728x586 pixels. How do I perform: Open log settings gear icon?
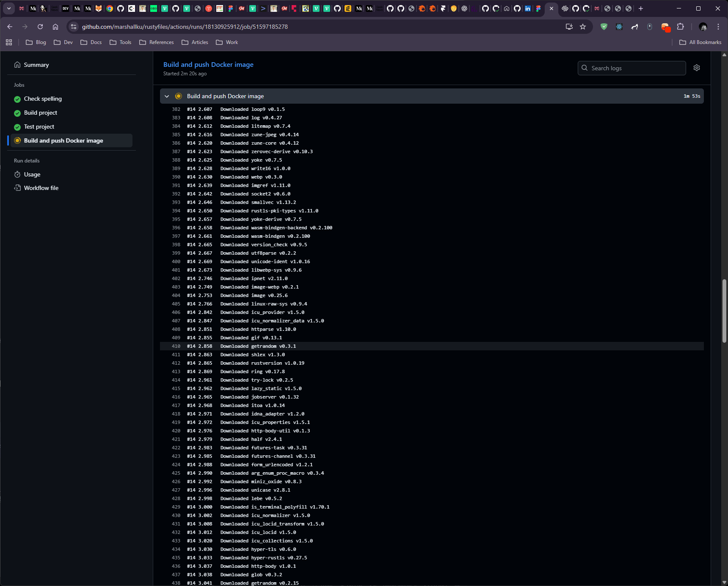tap(697, 68)
